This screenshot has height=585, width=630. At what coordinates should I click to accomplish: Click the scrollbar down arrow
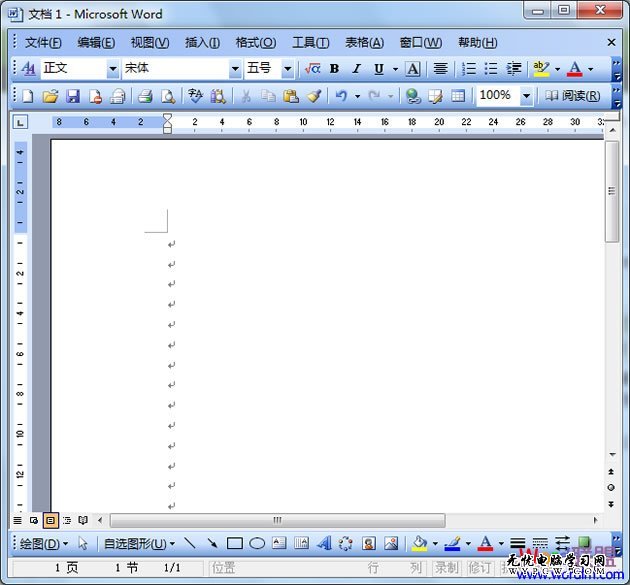click(x=612, y=454)
